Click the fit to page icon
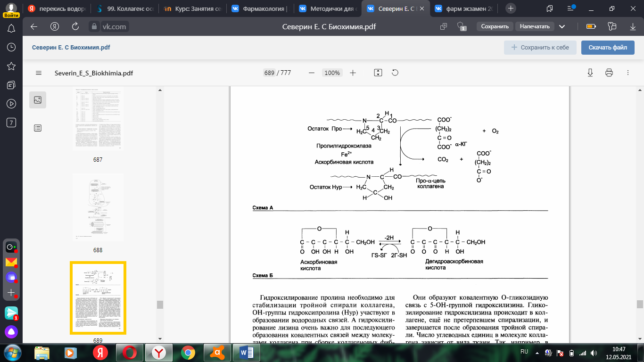The width and height of the screenshot is (644, 362). 378,73
